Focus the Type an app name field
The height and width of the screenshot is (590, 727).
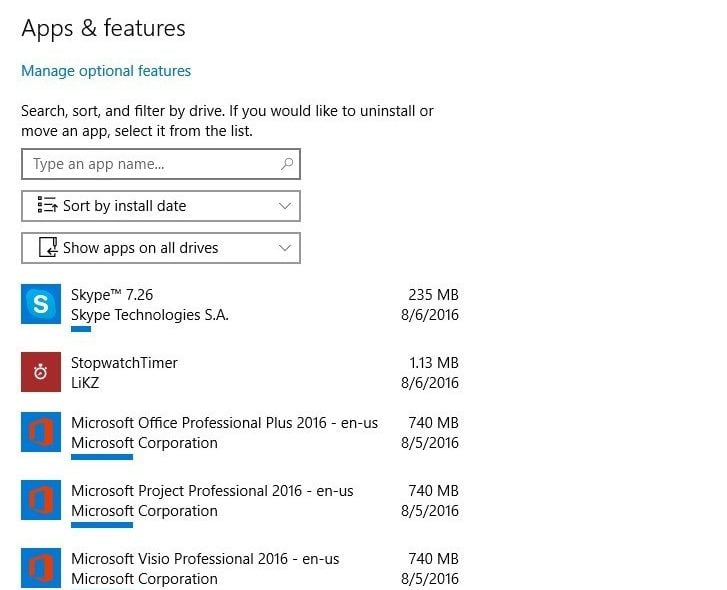[161, 164]
